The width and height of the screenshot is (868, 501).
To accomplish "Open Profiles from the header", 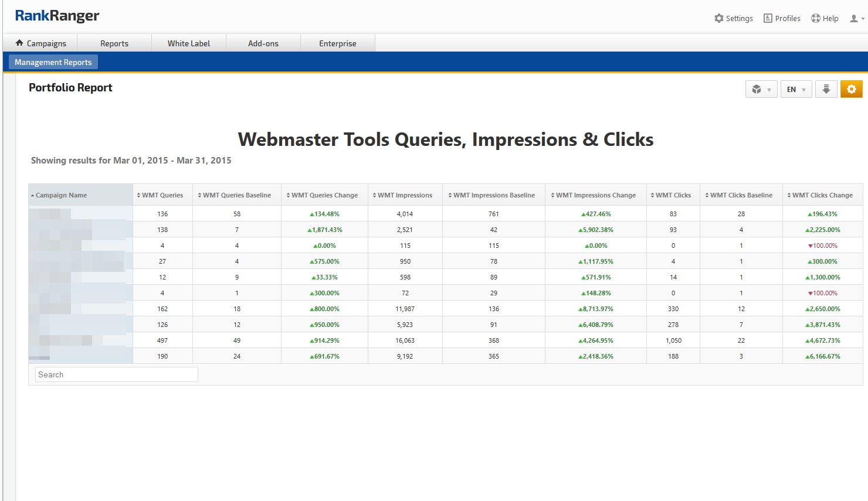I will pos(782,19).
